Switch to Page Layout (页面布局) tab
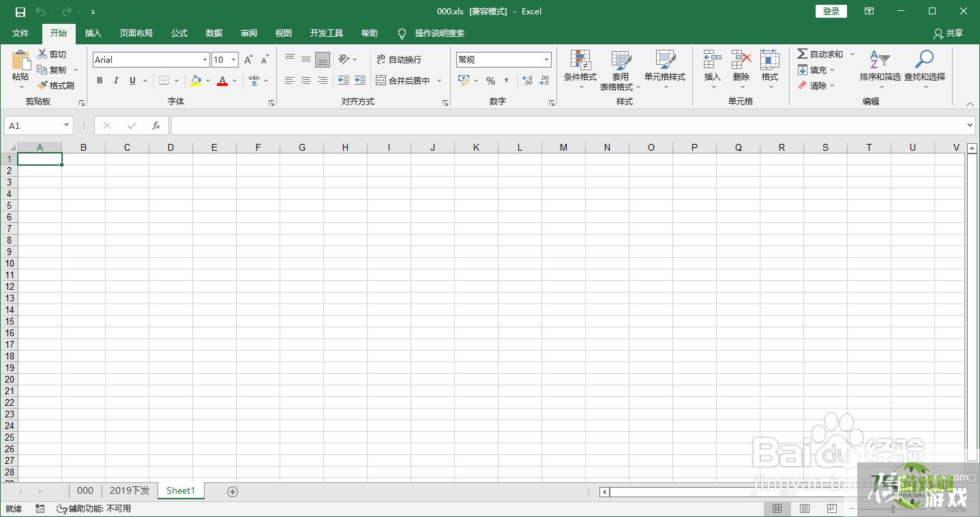The width and height of the screenshot is (980, 517). coord(136,33)
